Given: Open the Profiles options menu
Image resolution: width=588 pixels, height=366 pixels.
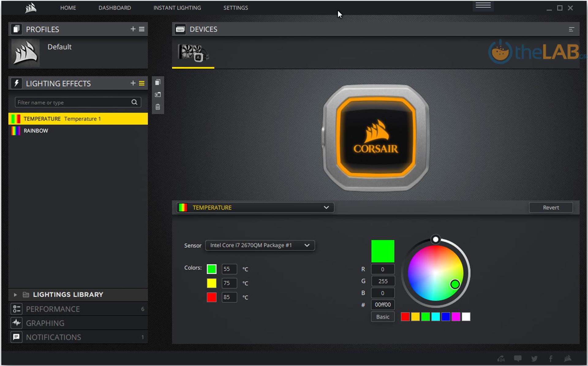Looking at the screenshot, I should click(x=142, y=29).
